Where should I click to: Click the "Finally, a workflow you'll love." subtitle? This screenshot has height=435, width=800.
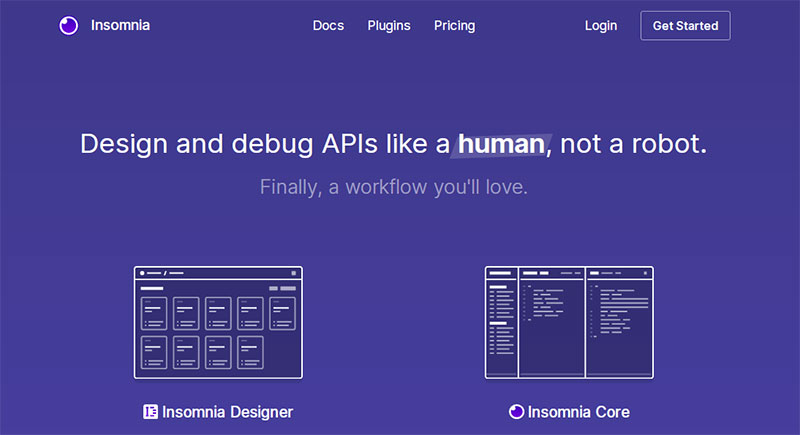point(394,187)
